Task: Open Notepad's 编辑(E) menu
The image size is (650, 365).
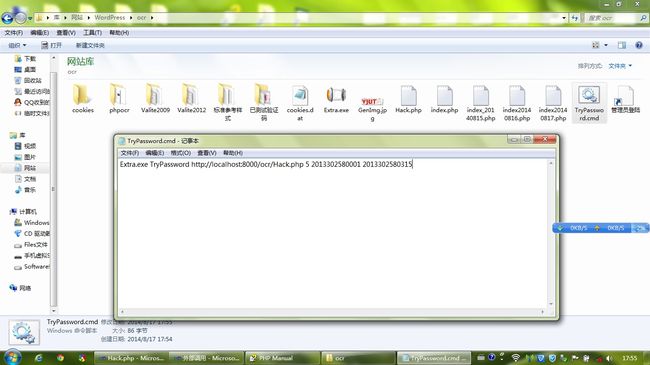Action: (155, 153)
